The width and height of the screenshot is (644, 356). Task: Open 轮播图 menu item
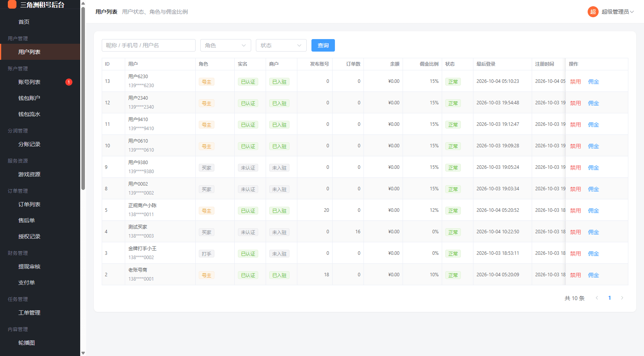[40, 343]
